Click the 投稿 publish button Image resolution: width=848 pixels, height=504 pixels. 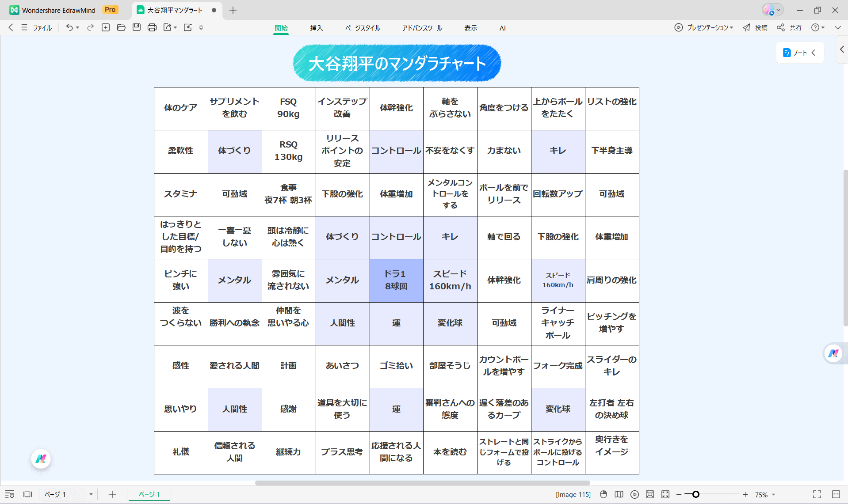[x=755, y=27]
